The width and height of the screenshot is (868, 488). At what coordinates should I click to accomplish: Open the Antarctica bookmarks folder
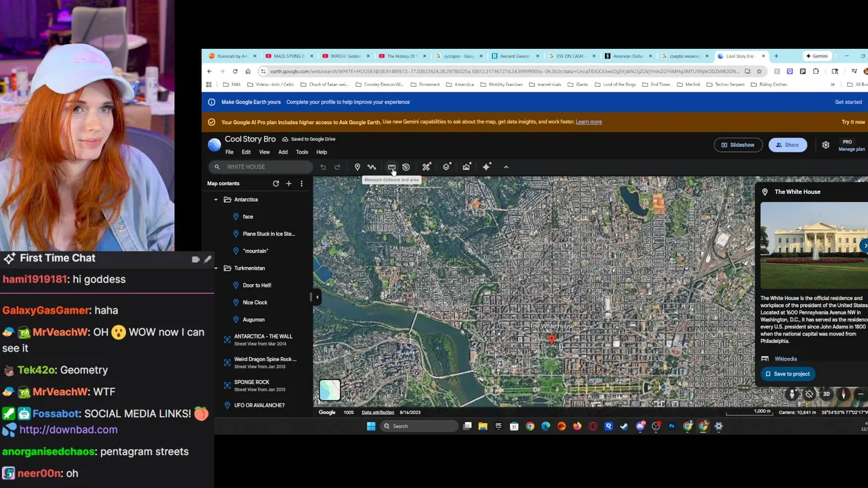coord(460,85)
